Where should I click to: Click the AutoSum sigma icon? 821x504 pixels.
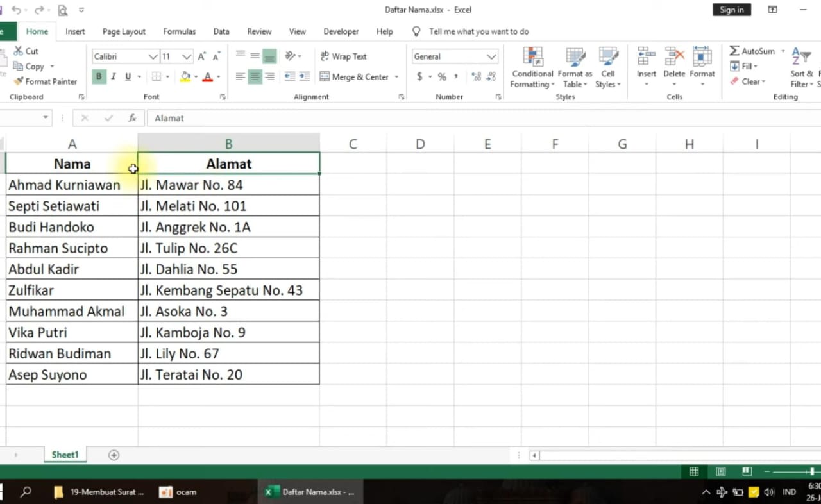tap(734, 51)
